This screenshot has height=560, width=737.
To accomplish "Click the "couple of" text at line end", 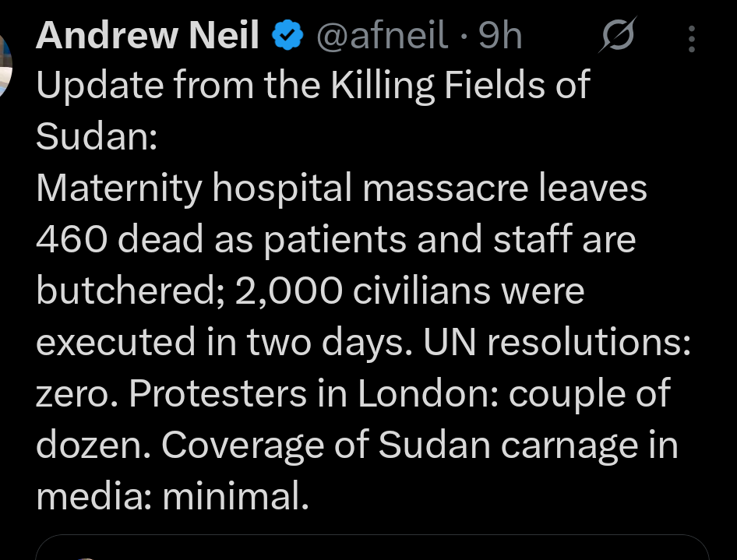I will pos(589,393).
